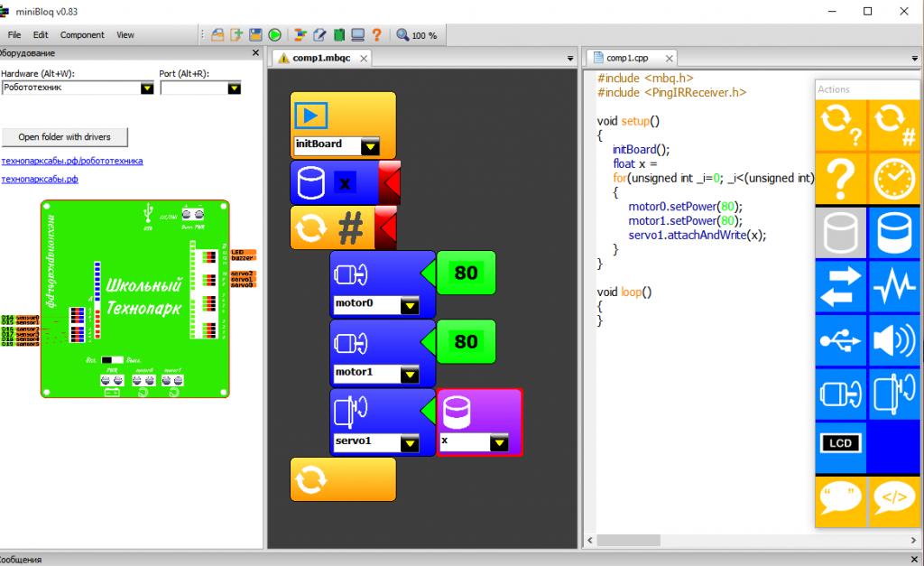Add the LCD block from Actions
Viewport: 924px width, 566px height.
pos(841,443)
